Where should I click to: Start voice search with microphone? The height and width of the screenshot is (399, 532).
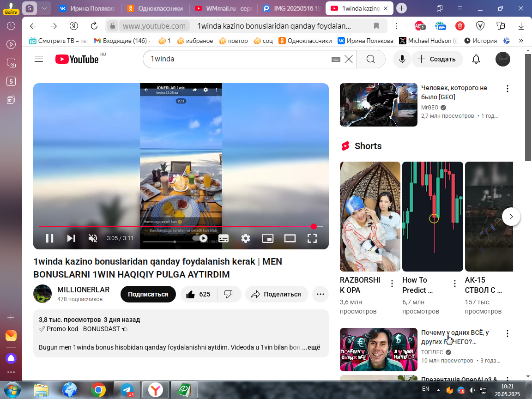(402, 59)
